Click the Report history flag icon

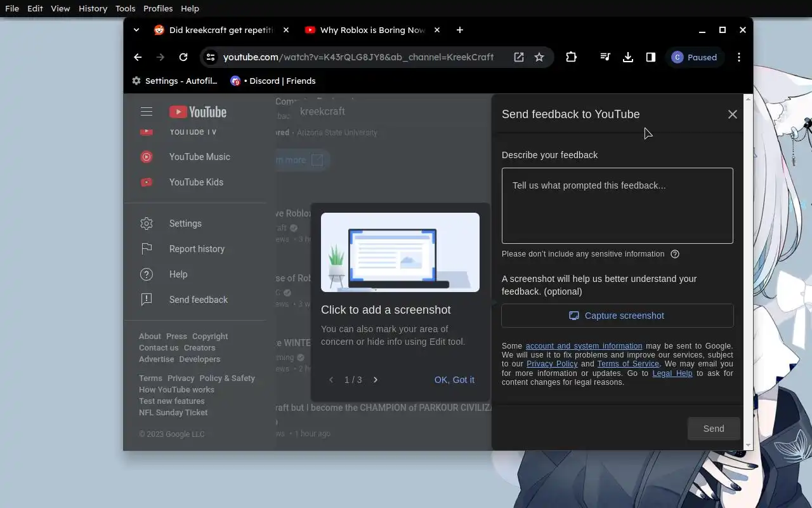pos(147,249)
